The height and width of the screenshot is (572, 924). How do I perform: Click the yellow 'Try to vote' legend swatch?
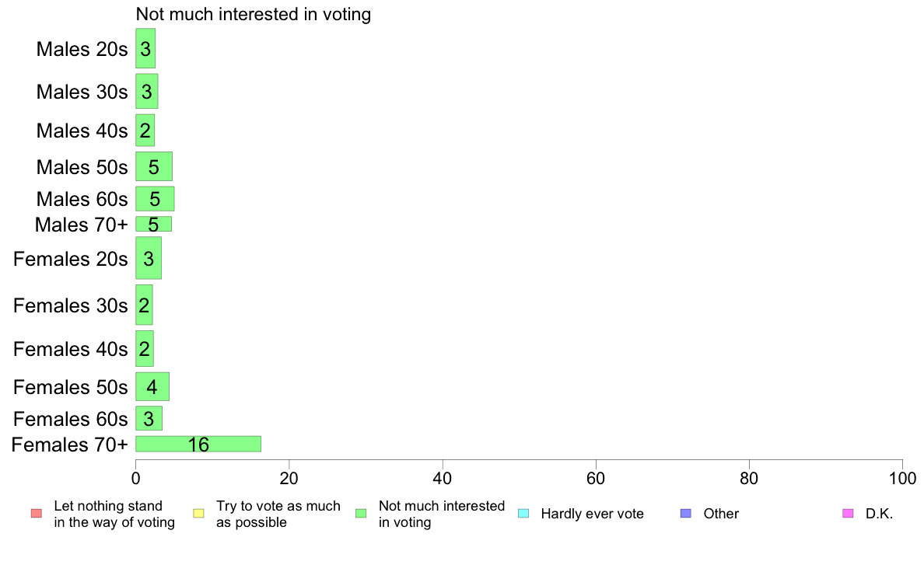(198, 514)
